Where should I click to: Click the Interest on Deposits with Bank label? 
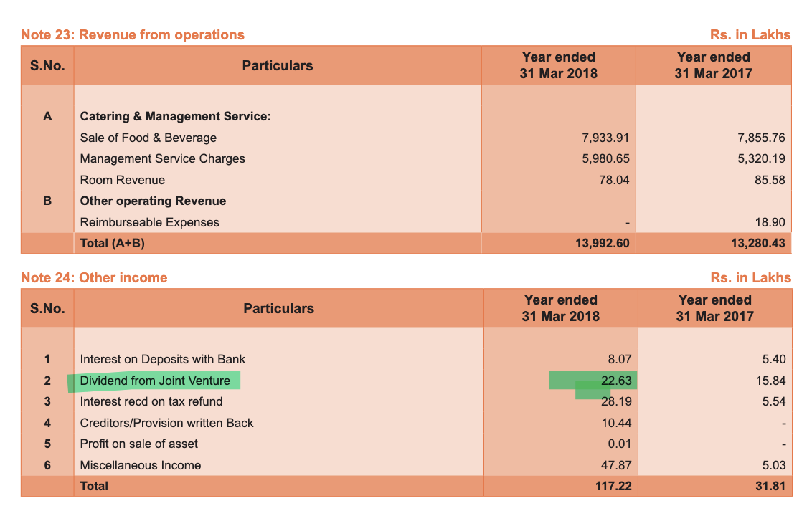click(162, 359)
